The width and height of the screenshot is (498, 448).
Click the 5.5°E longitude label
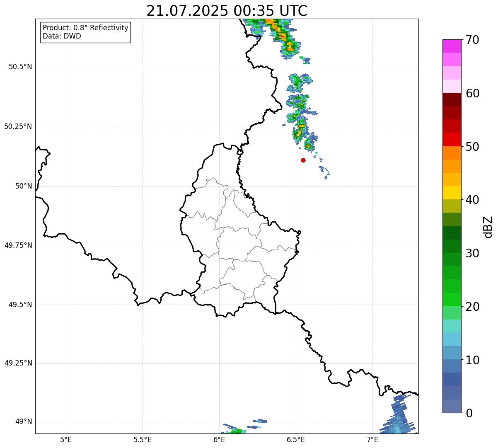point(143,440)
